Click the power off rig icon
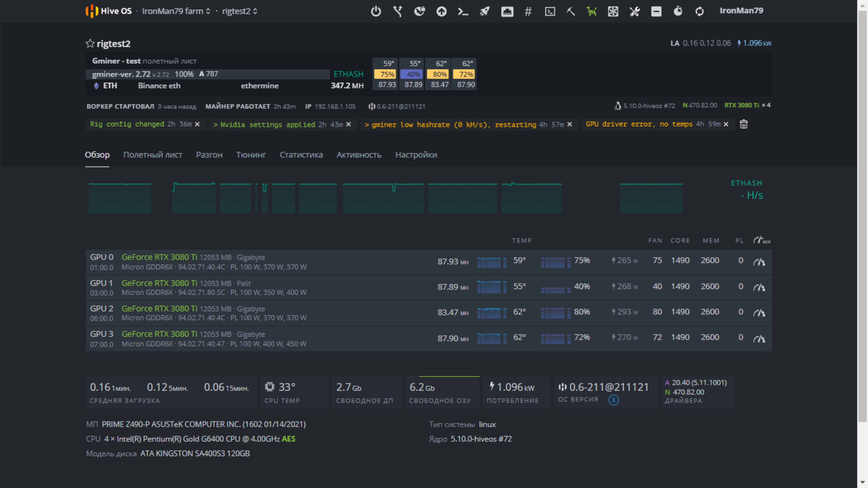868x488 pixels. pyautogui.click(x=375, y=11)
